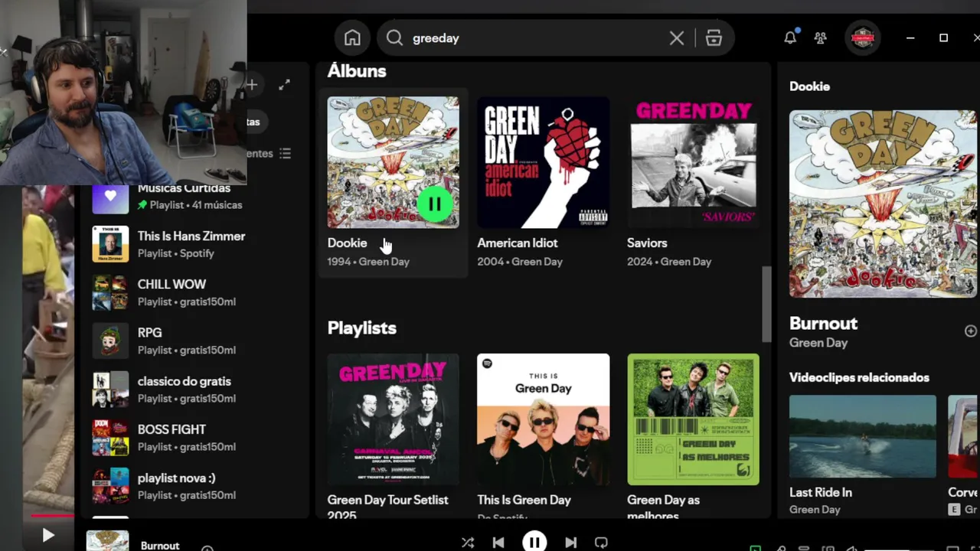
Task: Click the Hans Zimmer playlist cover
Action: (x=110, y=244)
